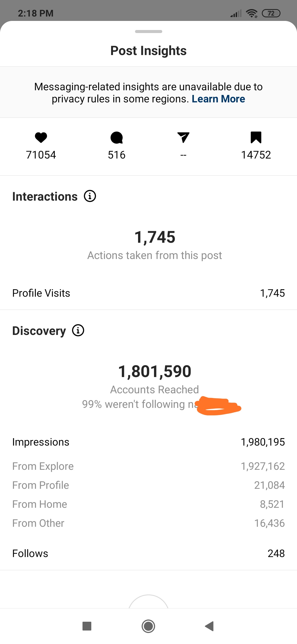Tap the Android home circle button

click(x=148, y=626)
